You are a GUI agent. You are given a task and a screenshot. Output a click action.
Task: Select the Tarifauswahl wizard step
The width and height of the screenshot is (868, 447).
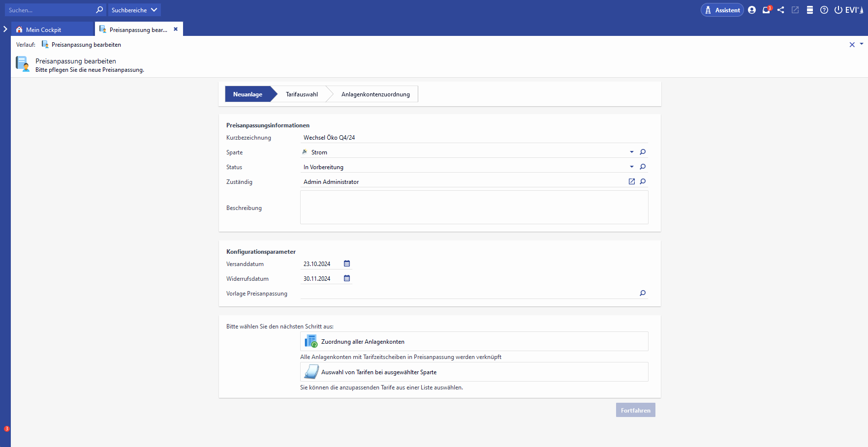pyautogui.click(x=302, y=94)
